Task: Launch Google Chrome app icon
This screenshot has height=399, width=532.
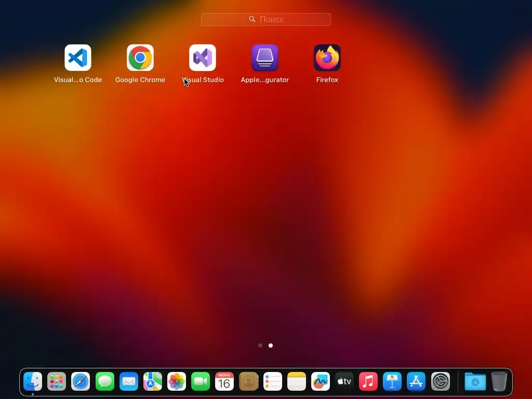Action: [140, 58]
